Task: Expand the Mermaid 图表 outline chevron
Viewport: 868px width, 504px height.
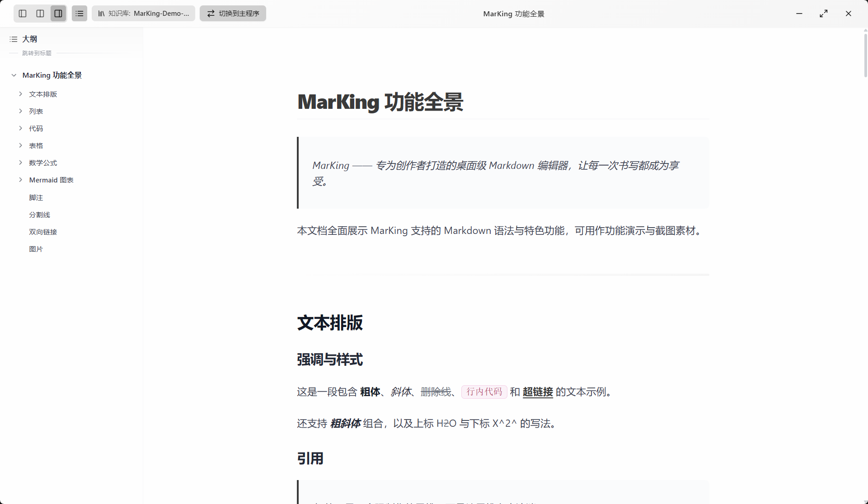Action: 21,180
